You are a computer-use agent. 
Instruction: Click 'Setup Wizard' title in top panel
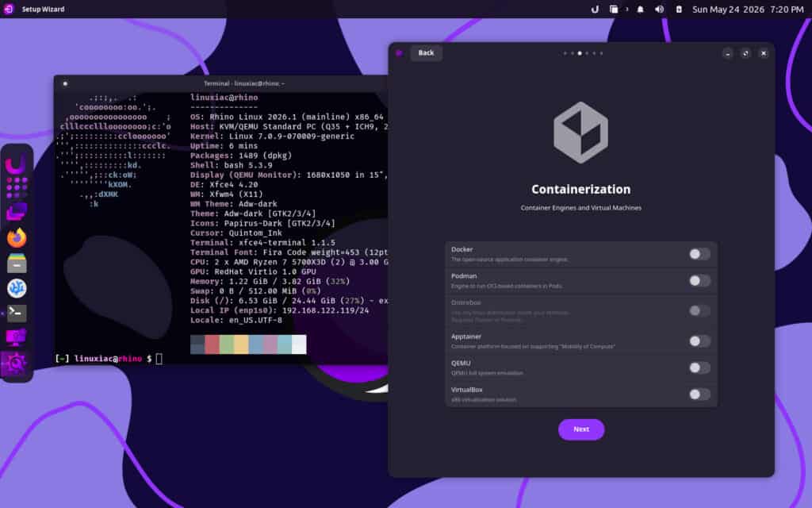coord(43,10)
